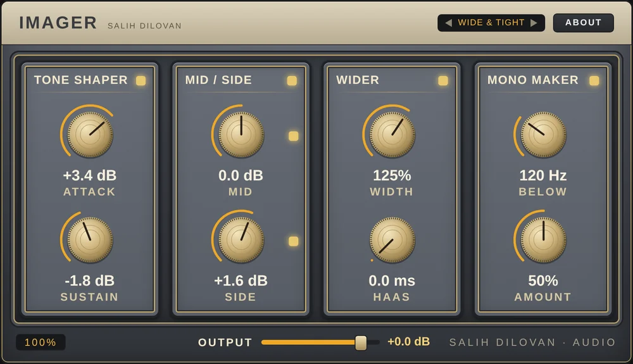Click the +3.4 dB attack value
The width and height of the screenshot is (633, 364).
pos(90,175)
